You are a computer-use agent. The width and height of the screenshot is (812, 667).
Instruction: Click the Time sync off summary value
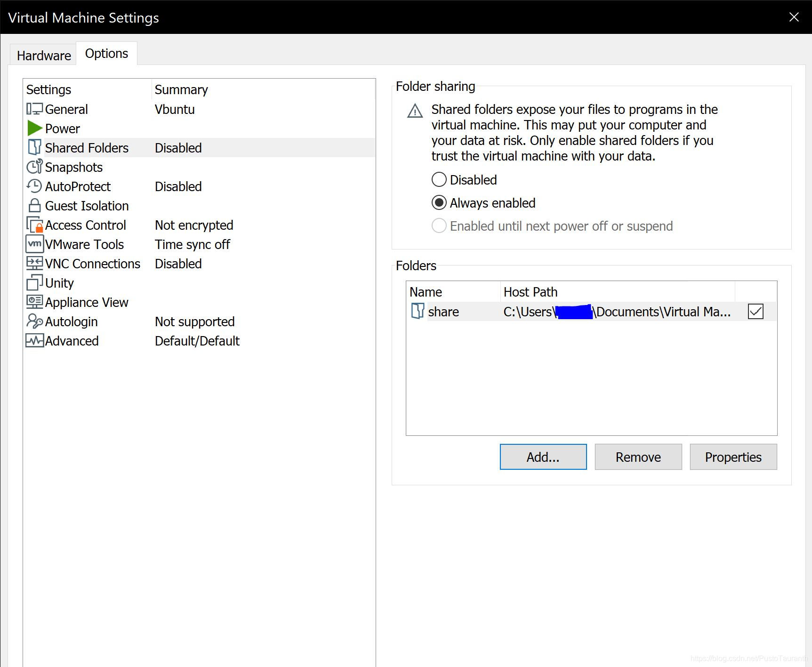coord(192,244)
